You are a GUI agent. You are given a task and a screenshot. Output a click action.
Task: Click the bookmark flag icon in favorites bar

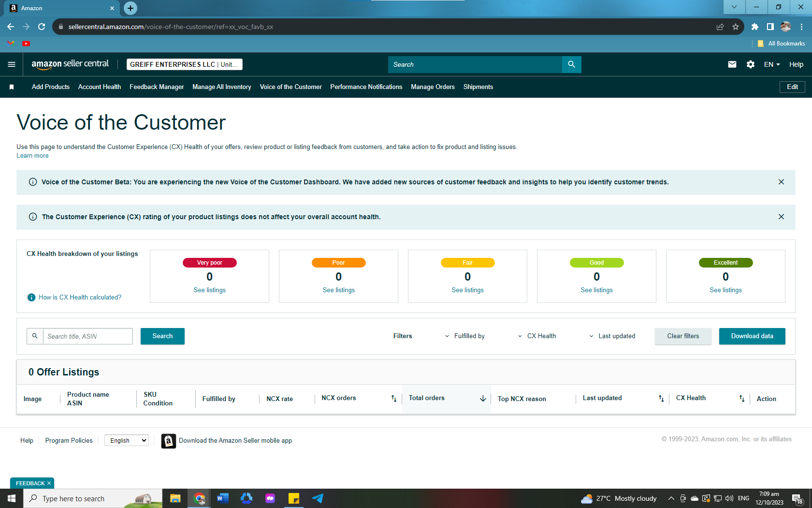point(12,87)
